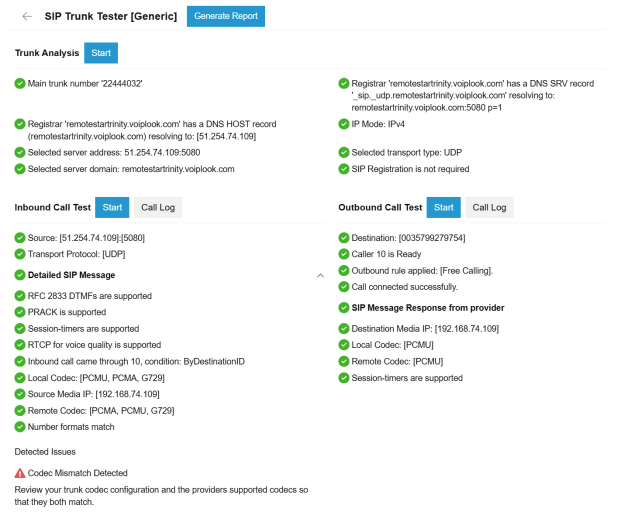624x517 pixels.
Task: Click check icon for Call connected successfully
Action: (x=344, y=286)
